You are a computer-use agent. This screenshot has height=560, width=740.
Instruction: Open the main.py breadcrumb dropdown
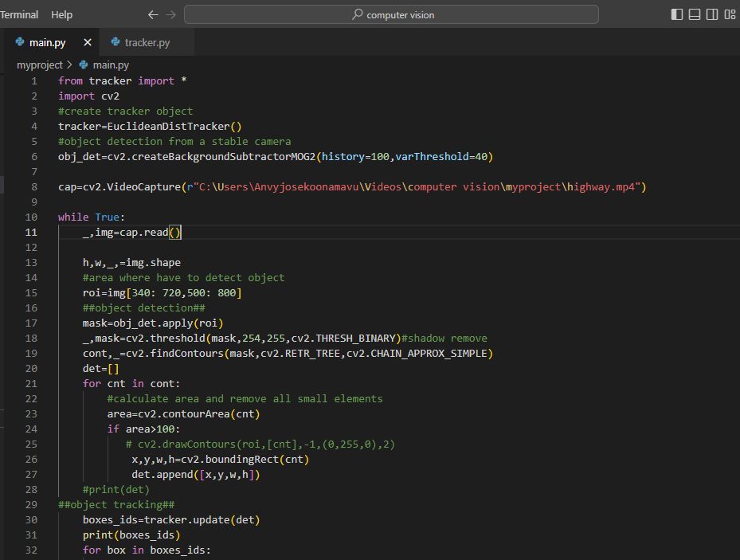pyautogui.click(x=111, y=65)
